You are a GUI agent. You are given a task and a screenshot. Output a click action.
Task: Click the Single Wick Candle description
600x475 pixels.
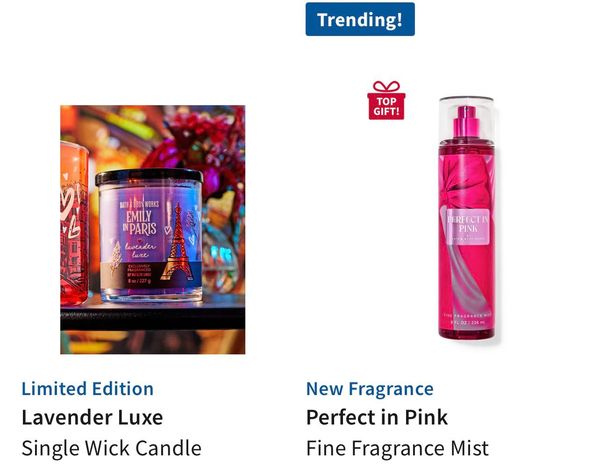point(111,448)
